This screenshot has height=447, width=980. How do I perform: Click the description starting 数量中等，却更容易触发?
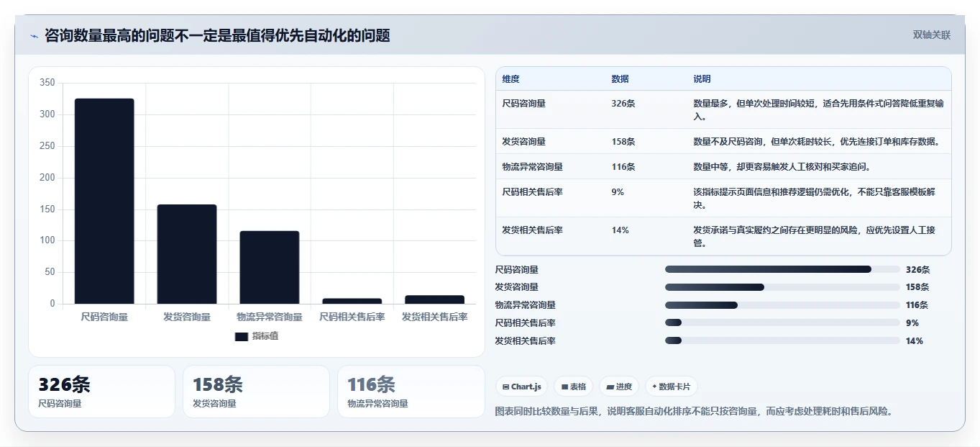[x=782, y=167]
